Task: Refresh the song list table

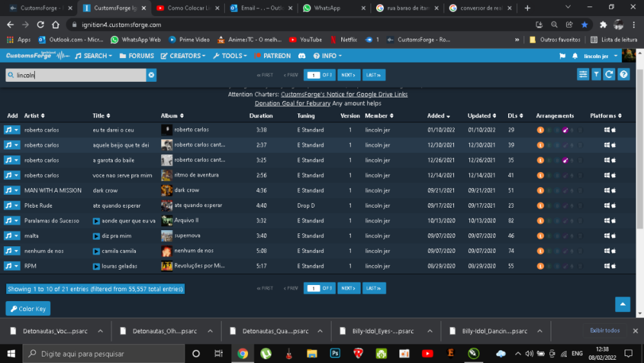Action: click(x=609, y=75)
